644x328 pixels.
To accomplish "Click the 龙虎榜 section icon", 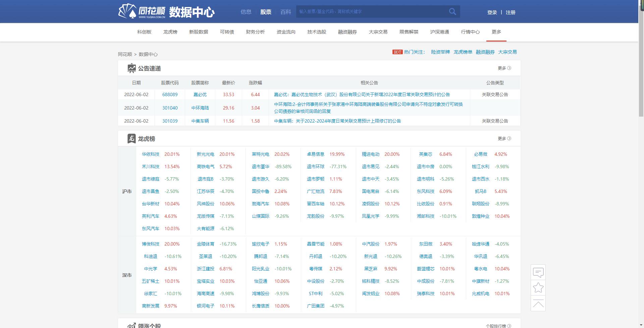I will click(131, 138).
